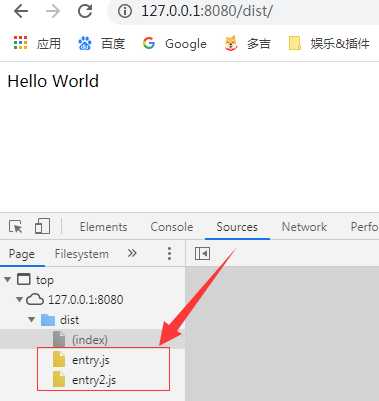Select the Sources tab
The width and height of the screenshot is (379, 401).
[x=237, y=227]
